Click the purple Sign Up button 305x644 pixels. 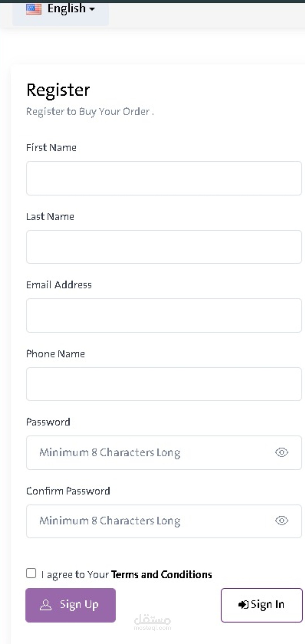[x=71, y=605]
